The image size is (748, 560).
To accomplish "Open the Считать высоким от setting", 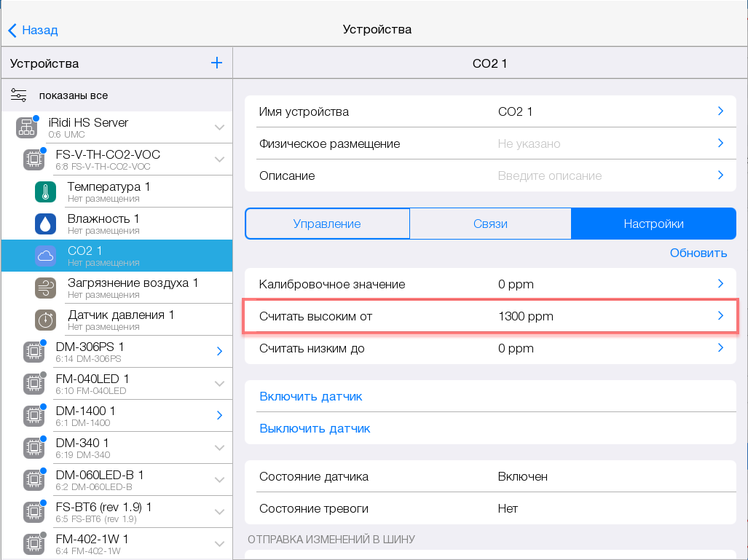I will tap(490, 315).
